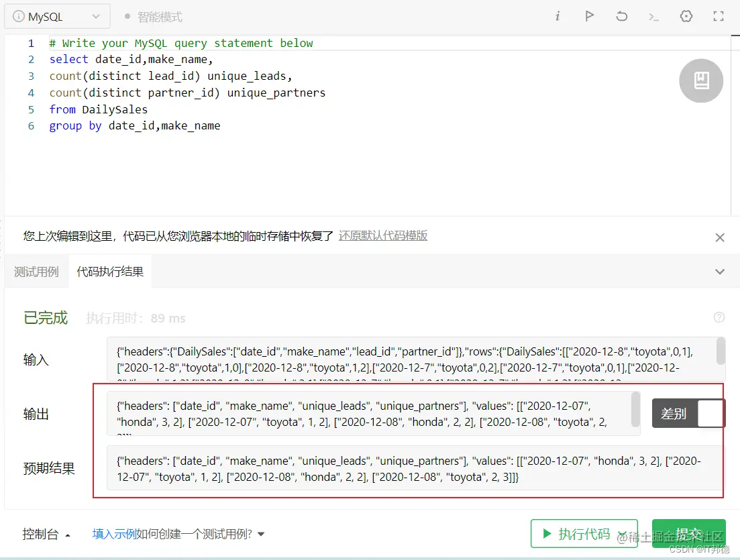
Task: Collapse the results panel chevron
Action: pos(720,272)
